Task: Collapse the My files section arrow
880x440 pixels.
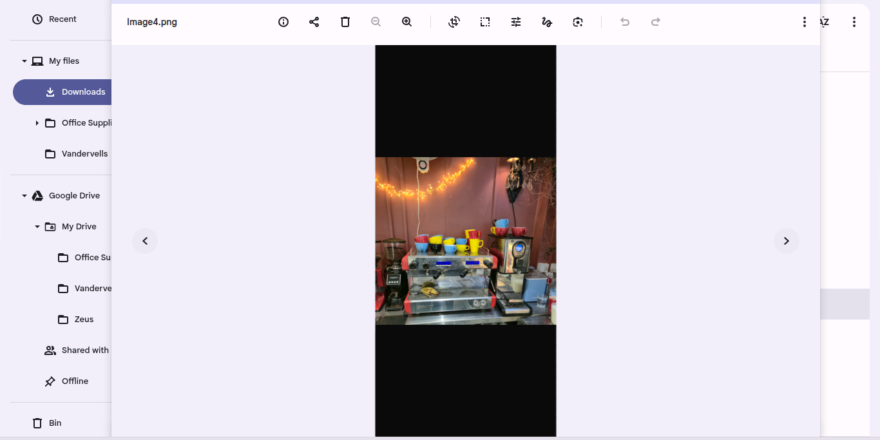Action: pyautogui.click(x=24, y=61)
